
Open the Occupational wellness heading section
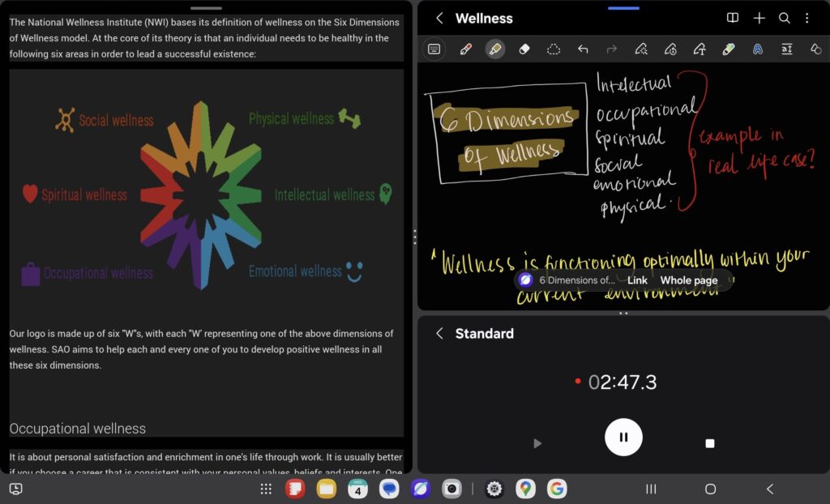78,429
